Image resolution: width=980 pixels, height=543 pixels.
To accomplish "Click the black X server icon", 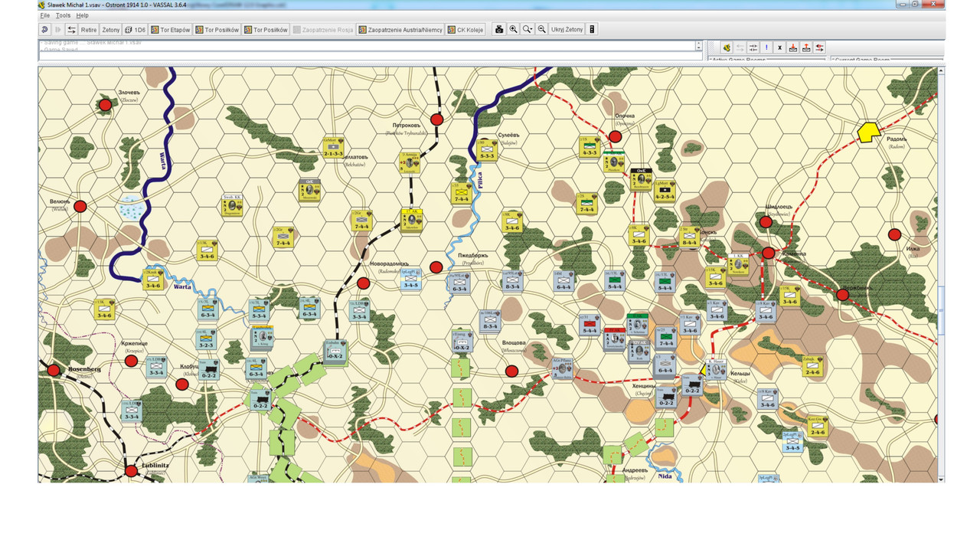I will 779,47.
